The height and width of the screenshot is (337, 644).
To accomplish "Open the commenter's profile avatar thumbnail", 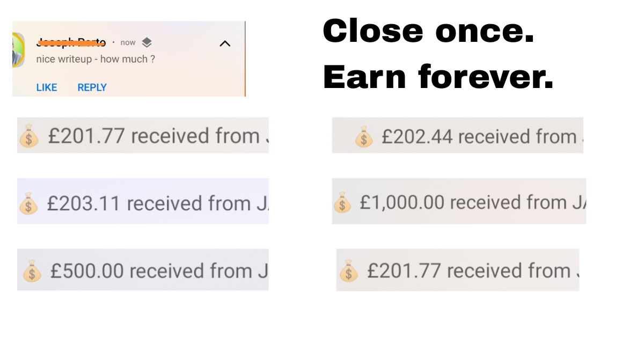I will point(18,49).
